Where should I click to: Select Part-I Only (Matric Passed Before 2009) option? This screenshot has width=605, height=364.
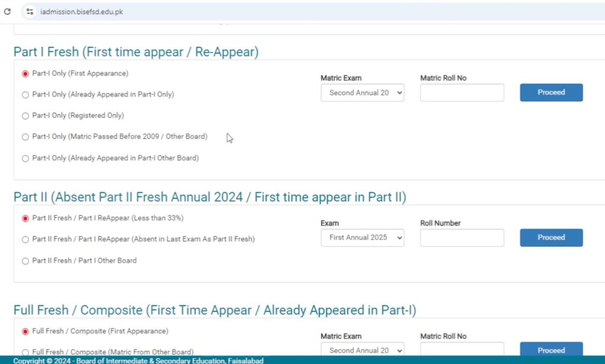pos(25,137)
